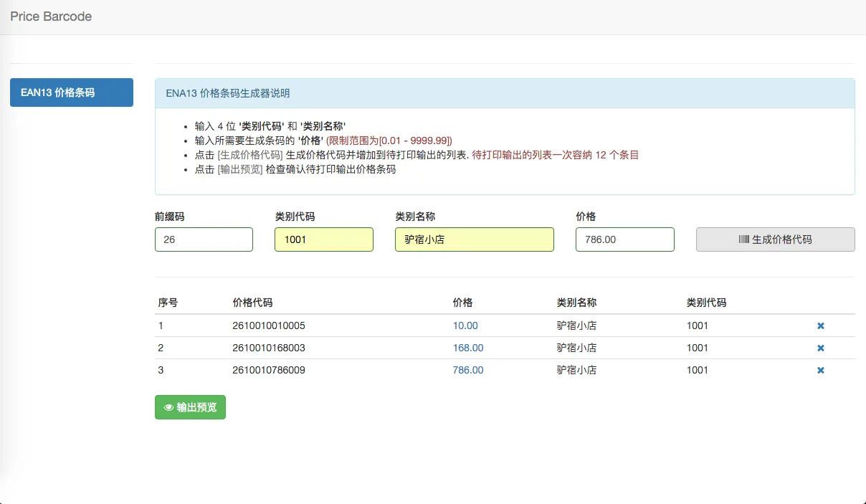
Task: Click the ENA13 价格条码生成器说明 panel heading
Action: pos(505,93)
